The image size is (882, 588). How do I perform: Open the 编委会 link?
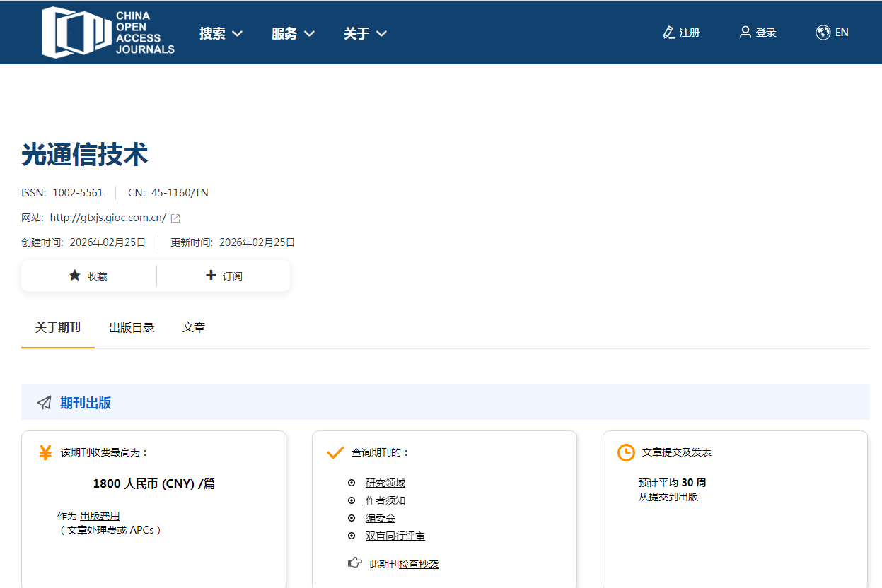(x=381, y=519)
